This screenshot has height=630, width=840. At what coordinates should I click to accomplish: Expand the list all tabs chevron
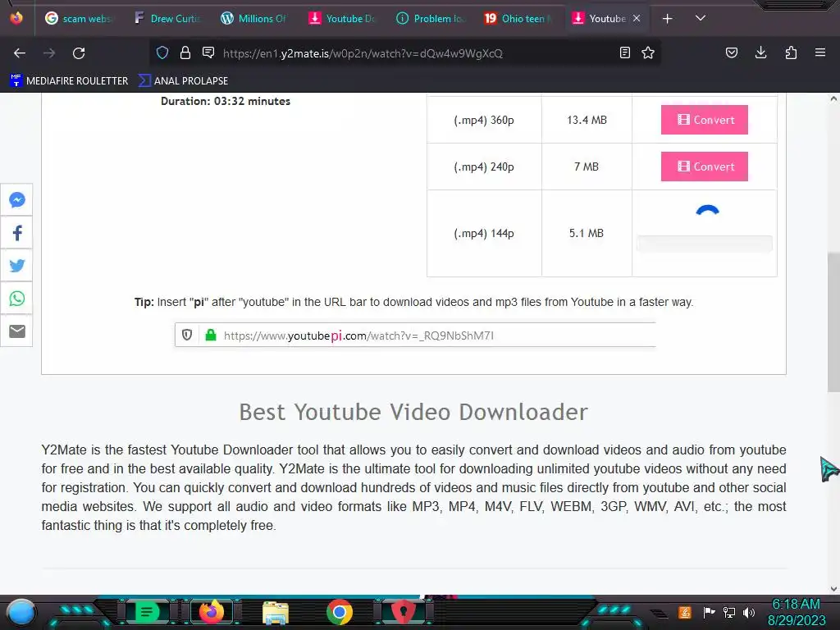point(701,18)
